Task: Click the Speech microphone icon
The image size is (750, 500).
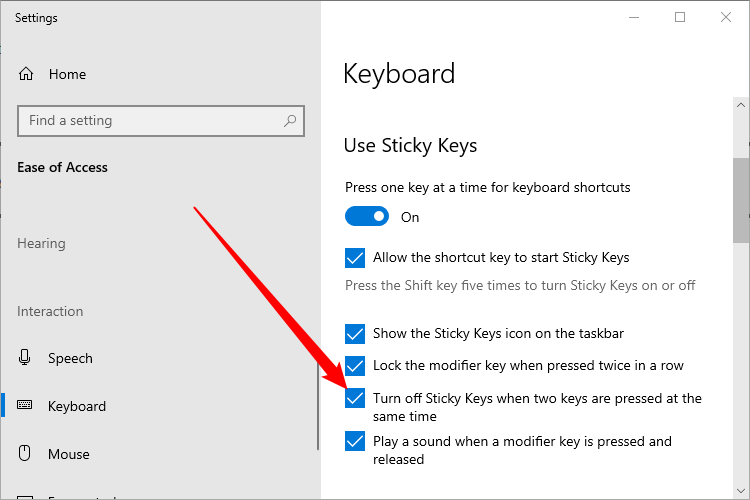Action: pyautogui.click(x=27, y=358)
